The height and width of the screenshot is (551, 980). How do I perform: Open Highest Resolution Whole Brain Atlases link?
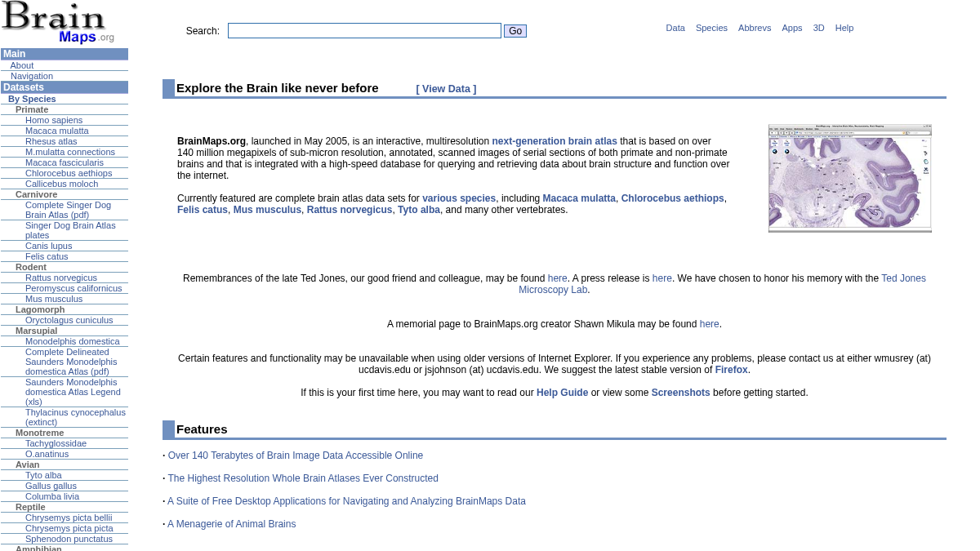pos(303,478)
